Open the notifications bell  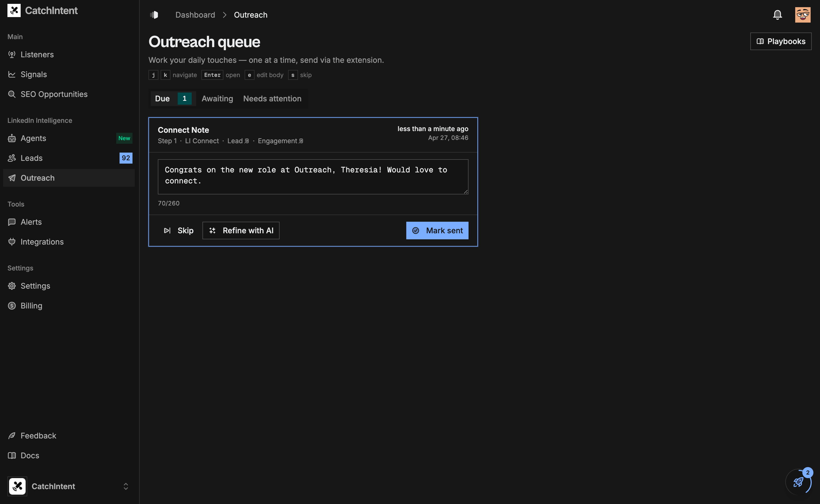coord(777,14)
